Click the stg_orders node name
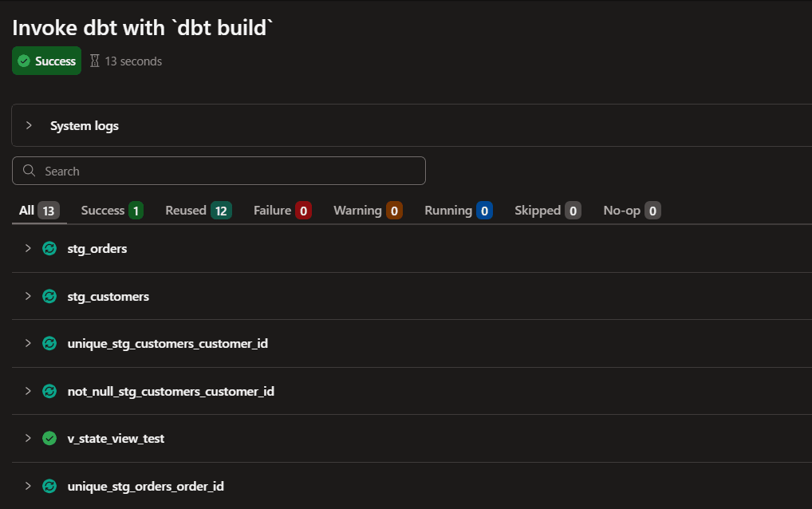Image resolution: width=812 pixels, height=509 pixels. (97, 249)
